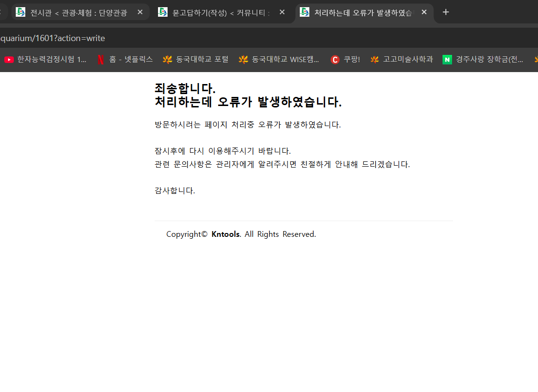Screen dimensions: 538x392
Task: Click the Naver green N icon
Action: pyautogui.click(x=447, y=60)
